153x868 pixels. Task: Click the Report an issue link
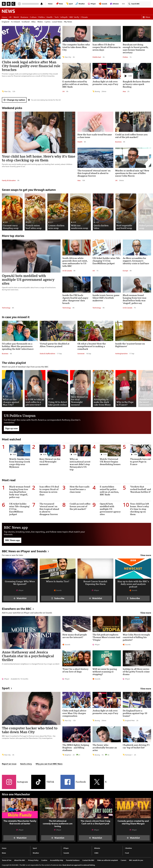tap(9, 764)
